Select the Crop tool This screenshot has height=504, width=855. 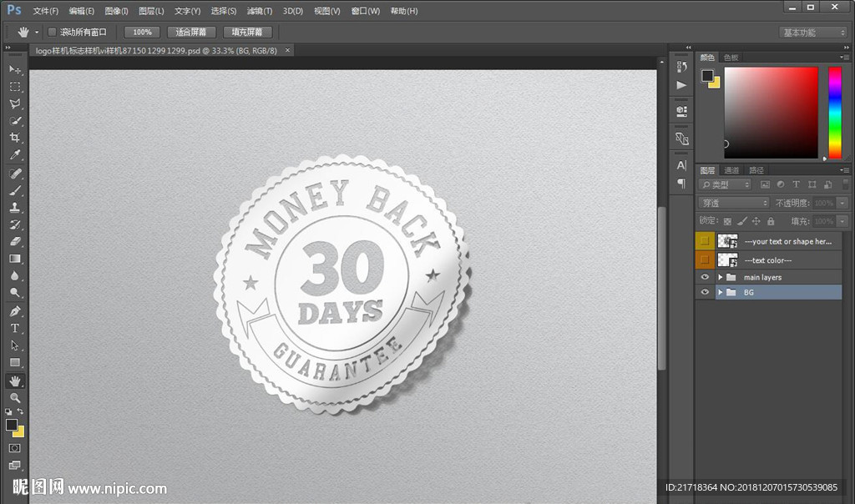(x=15, y=138)
